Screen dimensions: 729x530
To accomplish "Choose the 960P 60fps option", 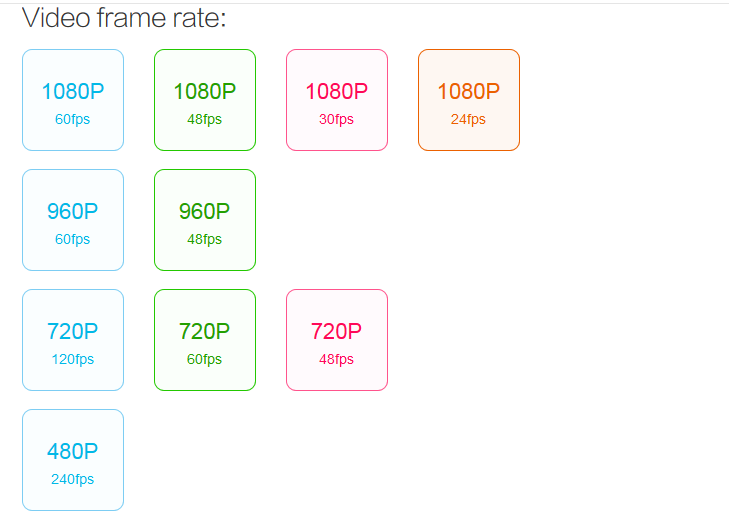I will click(73, 220).
